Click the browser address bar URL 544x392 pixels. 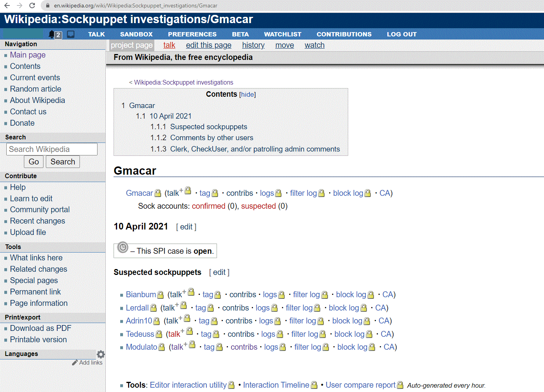pos(136,5)
